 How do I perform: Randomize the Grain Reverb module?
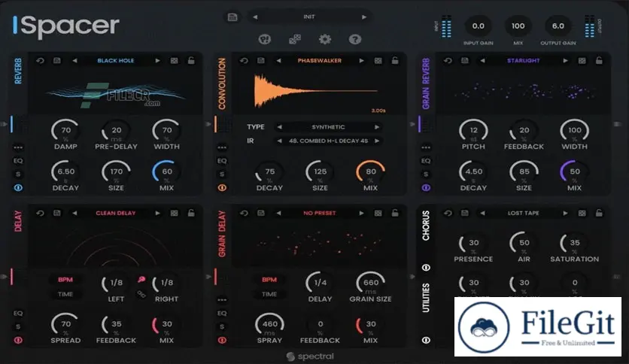pyautogui.click(x=582, y=60)
